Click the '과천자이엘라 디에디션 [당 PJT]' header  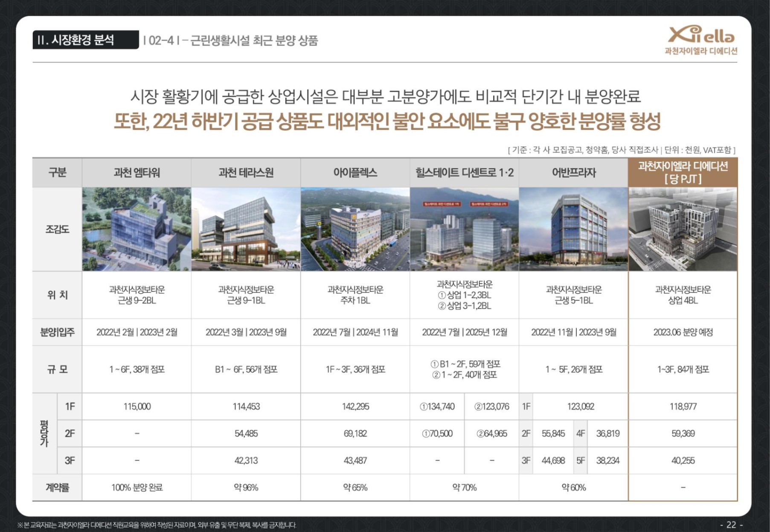683,172
